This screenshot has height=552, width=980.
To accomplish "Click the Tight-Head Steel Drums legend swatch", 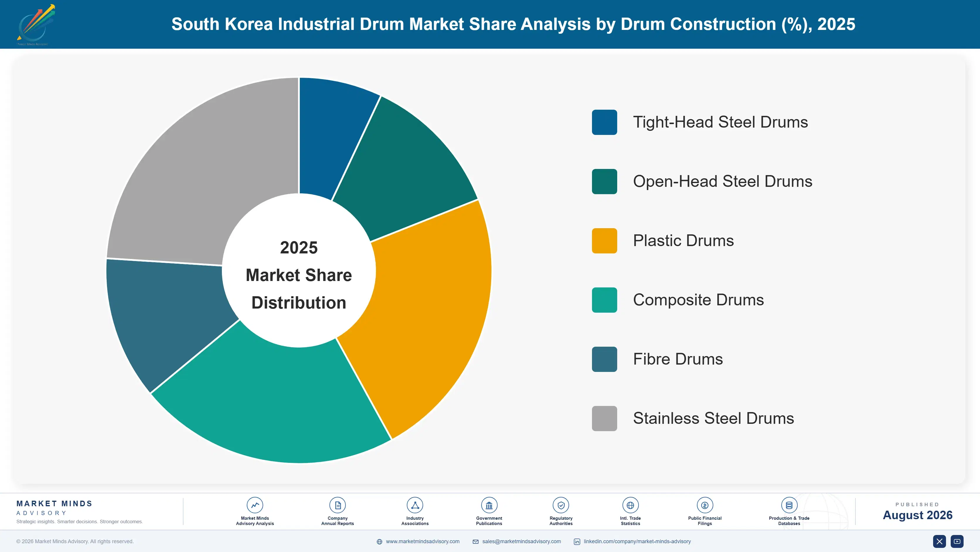I will click(x=605, y=122).
